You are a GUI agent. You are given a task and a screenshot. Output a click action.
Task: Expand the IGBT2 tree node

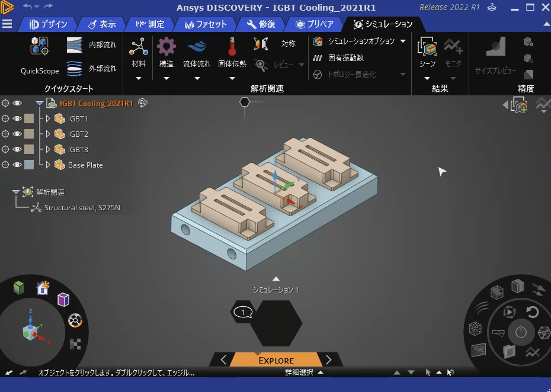[x=48, y=134]
